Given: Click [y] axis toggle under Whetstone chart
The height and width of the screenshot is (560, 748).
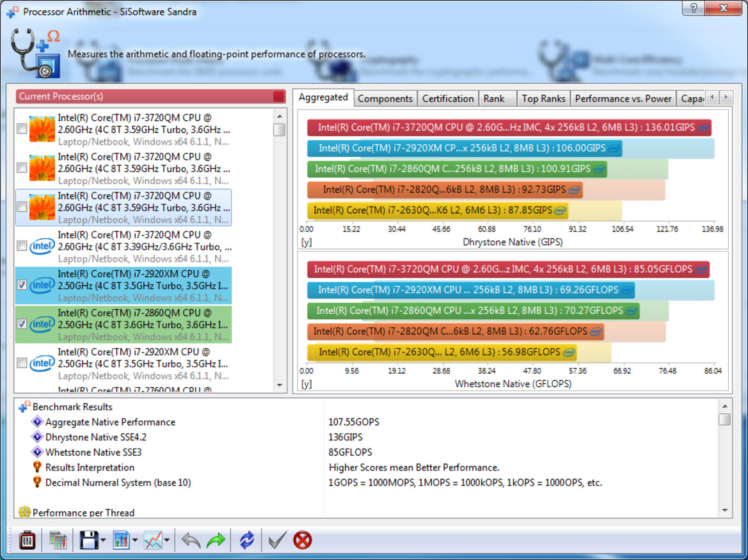Looking at the screenshot, I should point(306,384).
